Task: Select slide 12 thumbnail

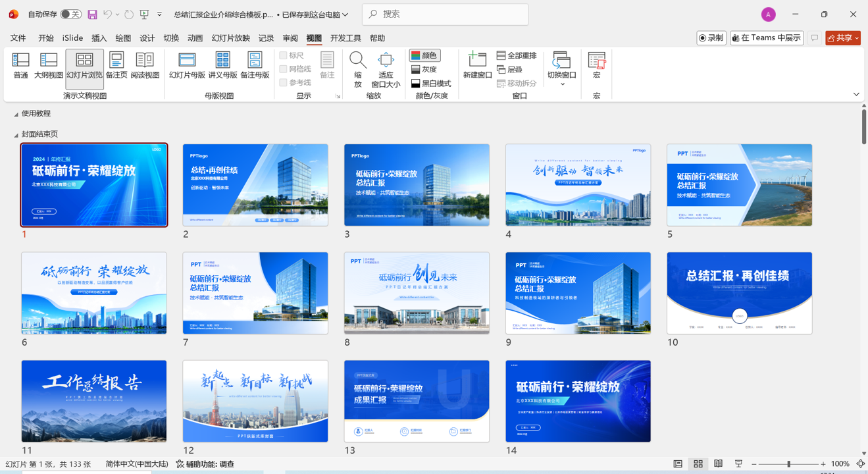Action: coord(255,401)
